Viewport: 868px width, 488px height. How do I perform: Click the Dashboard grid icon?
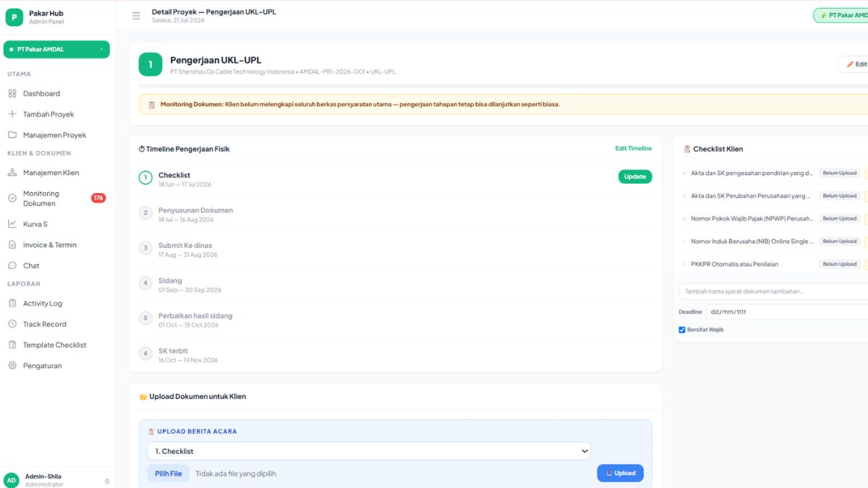pyautogui.click(x=12, y=93)
